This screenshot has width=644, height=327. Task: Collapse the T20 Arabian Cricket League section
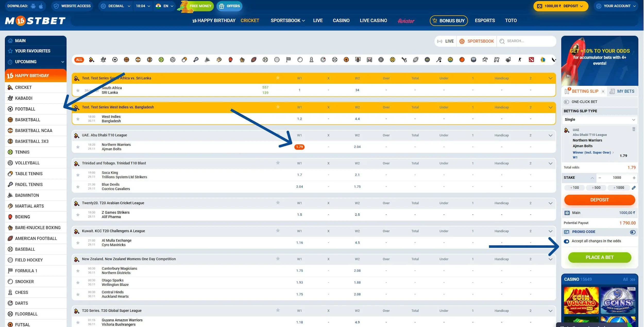click(x=550, y=203)
